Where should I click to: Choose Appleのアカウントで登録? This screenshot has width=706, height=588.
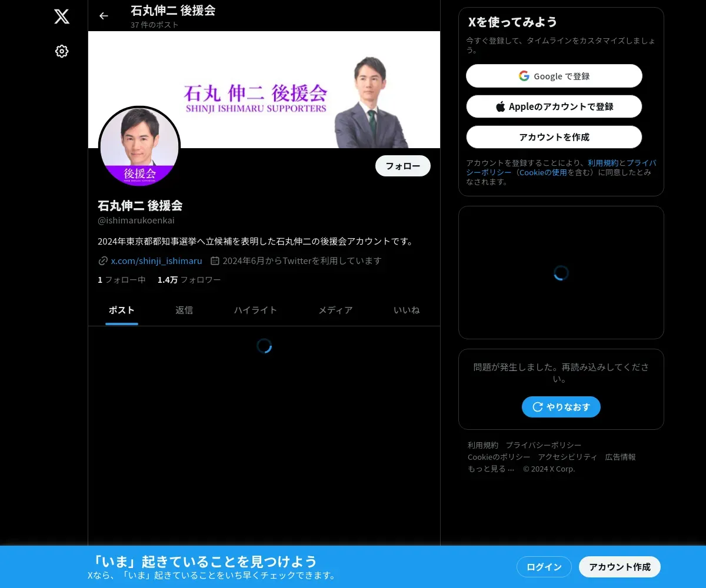(x=554, y=106)
